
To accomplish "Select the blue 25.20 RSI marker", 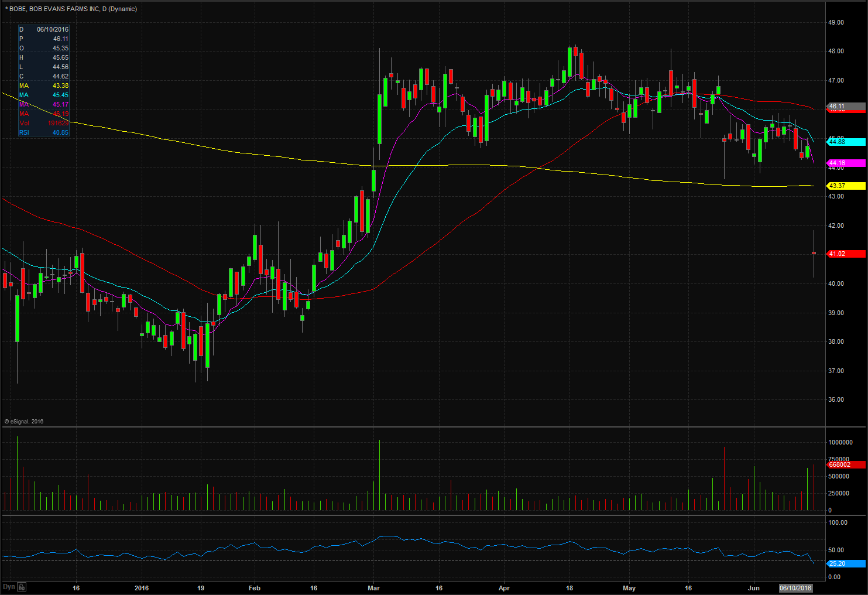I will point(846,563).
